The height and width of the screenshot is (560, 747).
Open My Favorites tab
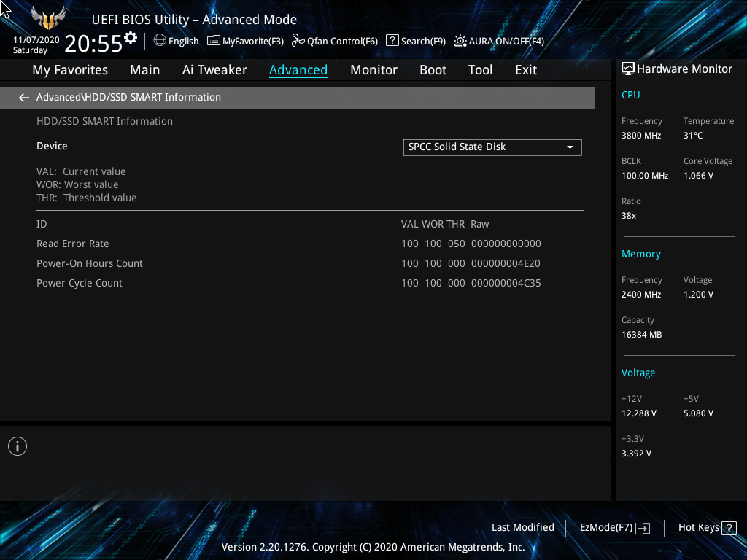coord(70,70)
